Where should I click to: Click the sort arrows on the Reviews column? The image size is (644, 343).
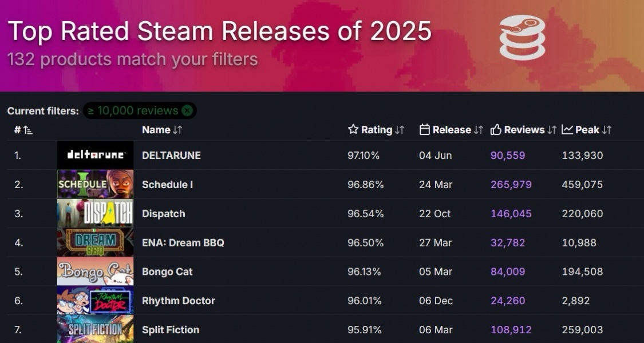coord(552,130)
